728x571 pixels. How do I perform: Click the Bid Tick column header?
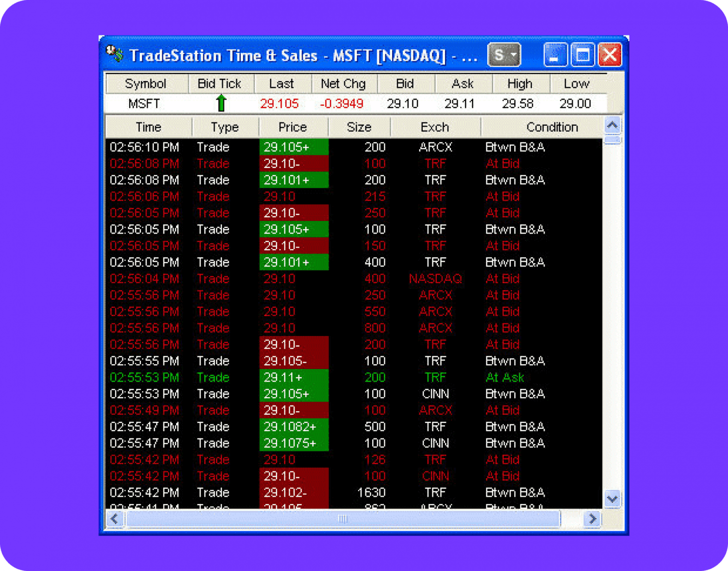coord(220,84)
